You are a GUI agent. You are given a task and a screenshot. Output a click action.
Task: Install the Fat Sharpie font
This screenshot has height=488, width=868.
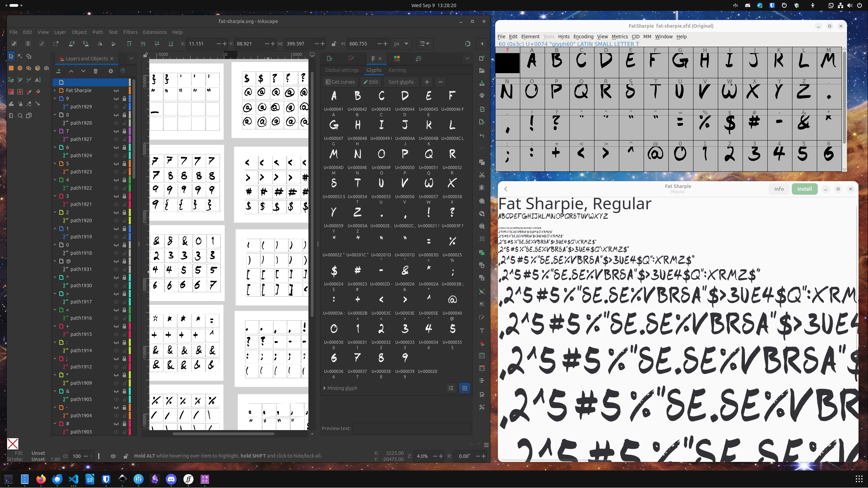coord(804,189)
